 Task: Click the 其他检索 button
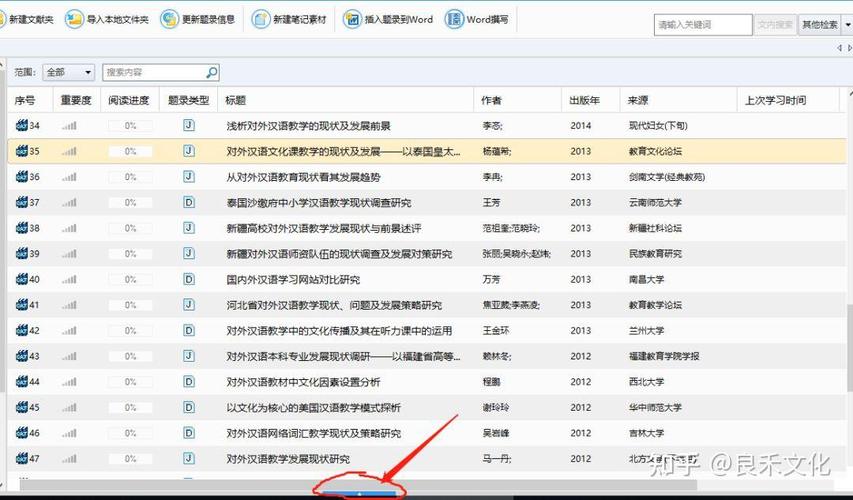820,24
